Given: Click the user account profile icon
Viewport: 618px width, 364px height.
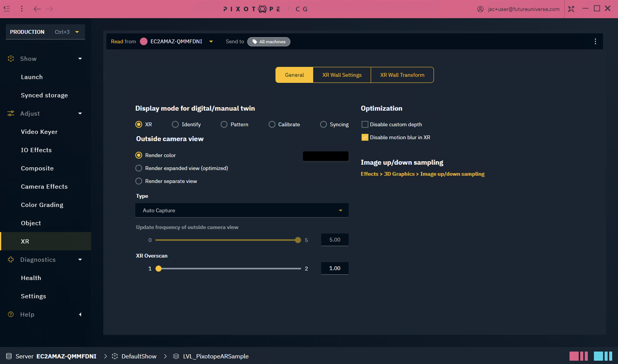Looking at the screenshot, I should coord(480,9).
